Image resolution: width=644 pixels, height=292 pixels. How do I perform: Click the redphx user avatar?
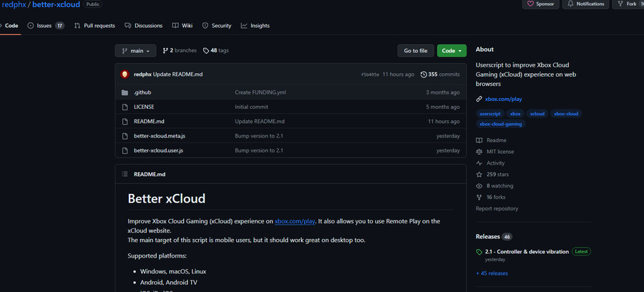(x=125, y=74)
